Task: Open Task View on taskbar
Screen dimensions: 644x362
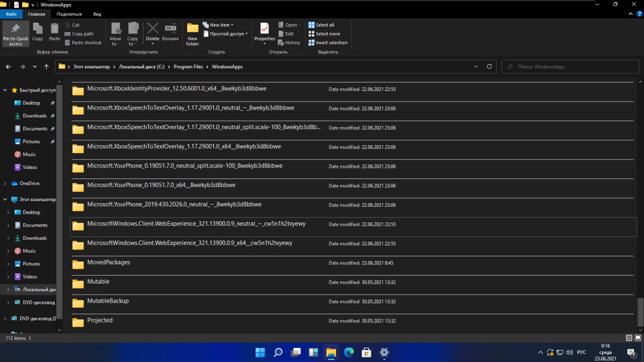Action: pos(296,352)
